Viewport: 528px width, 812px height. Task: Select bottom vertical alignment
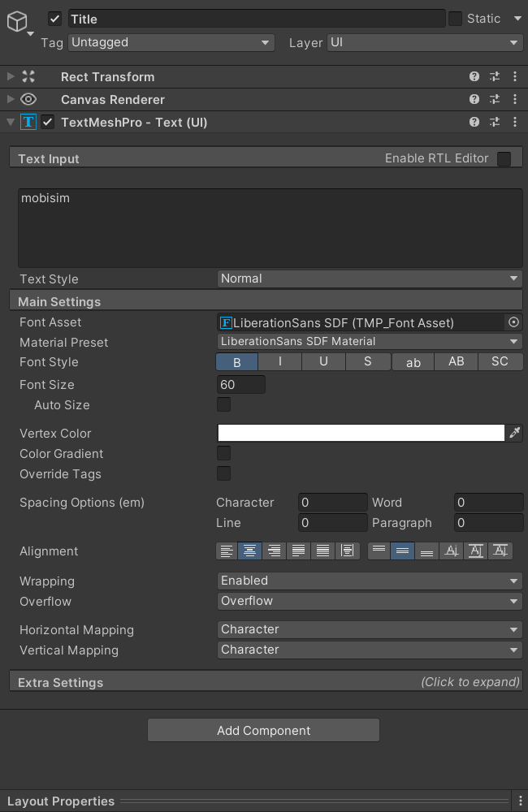(x=427, y=551)
